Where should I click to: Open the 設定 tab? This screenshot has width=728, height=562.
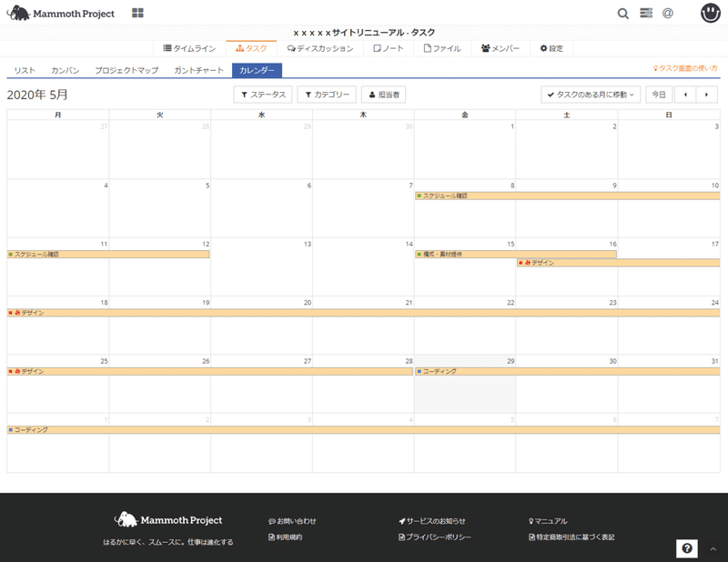[551, 48]
